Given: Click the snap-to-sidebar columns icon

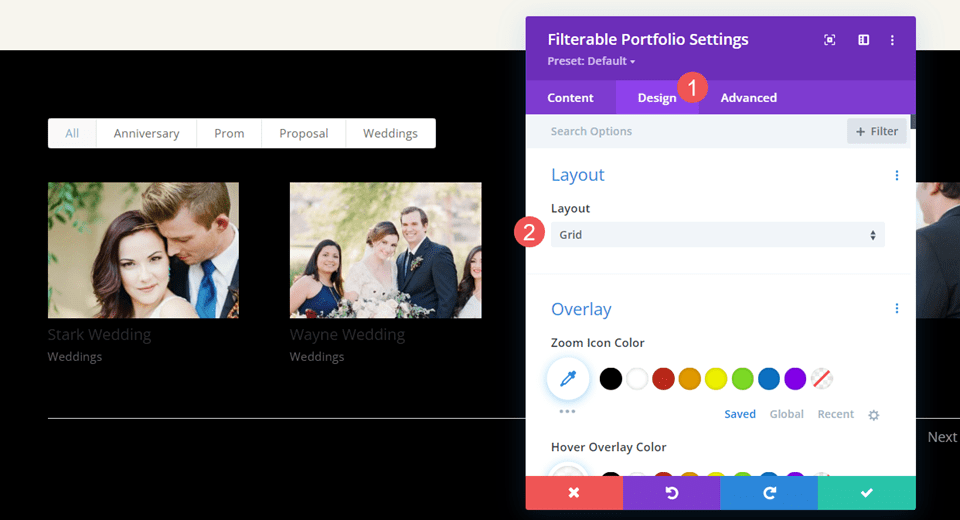Looking at the screenshot, I should (863, 40).
